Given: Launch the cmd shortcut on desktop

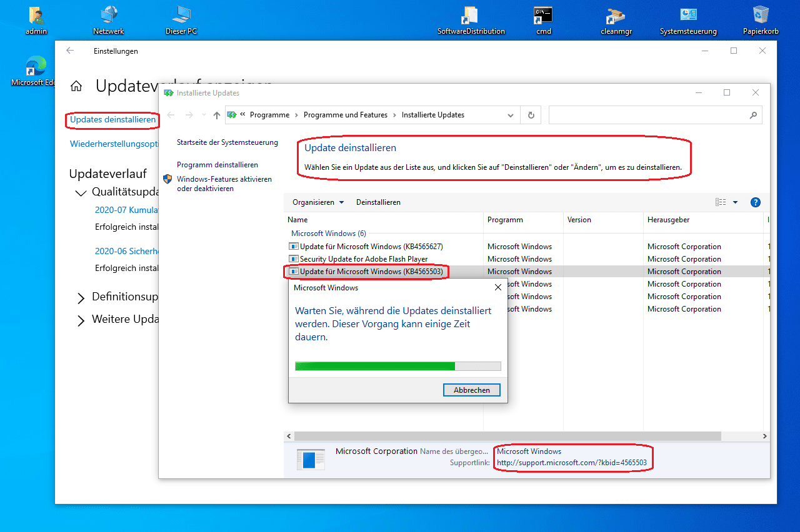Looking at the screenshot, I should (x=543, y=21).
